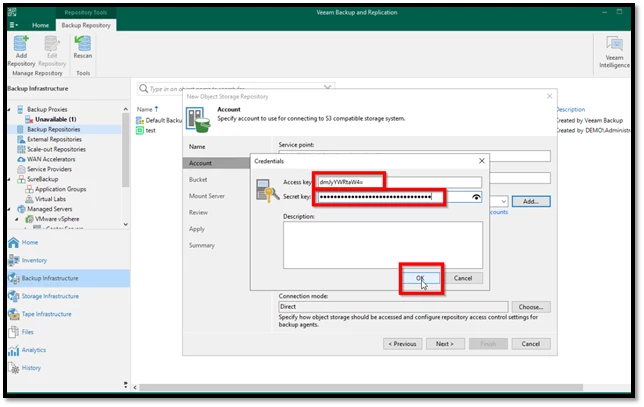This screenshot has height=407, width=644.
Task: Click the Bucket wizard step
Action: (x=198, y=179)
